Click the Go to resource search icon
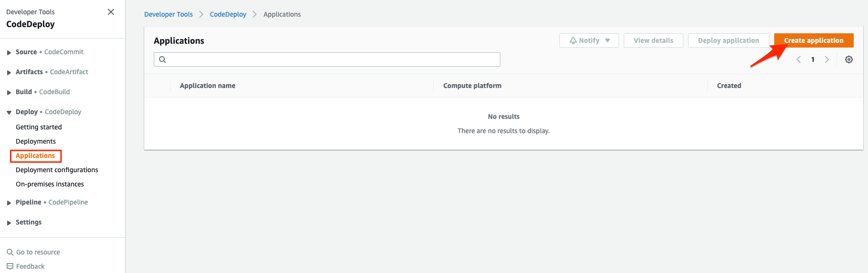The image size is (868, 273). click(x=10, y=252)
